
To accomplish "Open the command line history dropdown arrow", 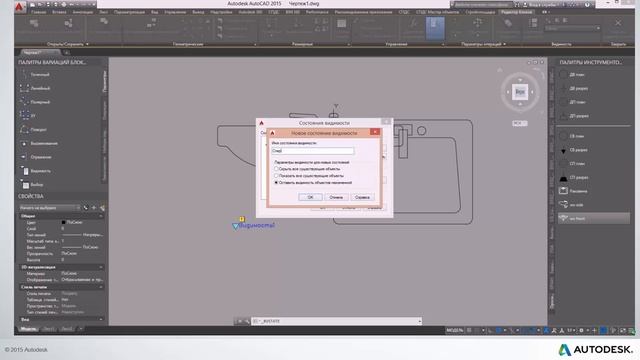I will pyautogui.click(x=419, y=322).
